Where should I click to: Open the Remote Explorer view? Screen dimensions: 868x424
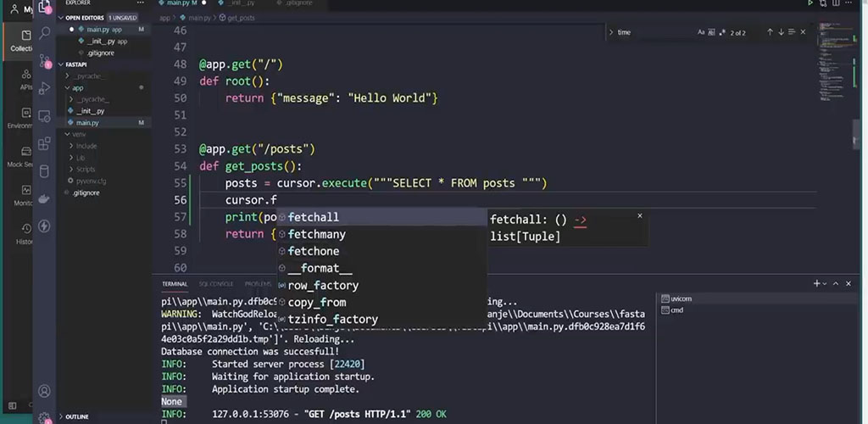pyautogui.click(x=44, y=116)
